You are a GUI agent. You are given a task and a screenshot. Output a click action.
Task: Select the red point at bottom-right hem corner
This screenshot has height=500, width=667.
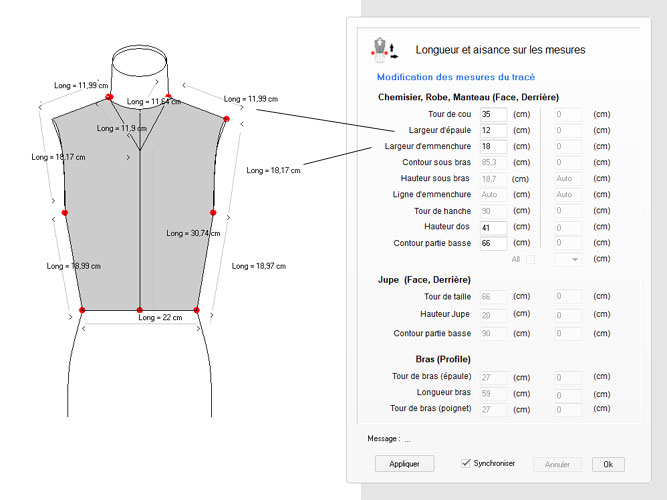196,310
